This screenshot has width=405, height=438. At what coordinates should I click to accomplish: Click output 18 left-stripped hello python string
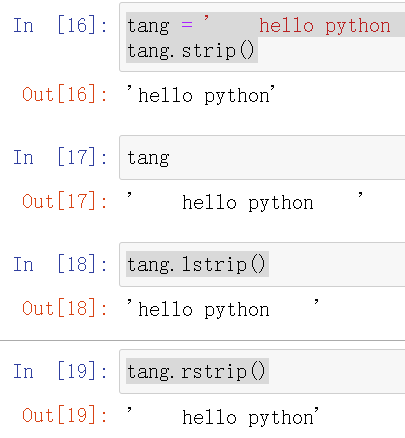[223, 309]
